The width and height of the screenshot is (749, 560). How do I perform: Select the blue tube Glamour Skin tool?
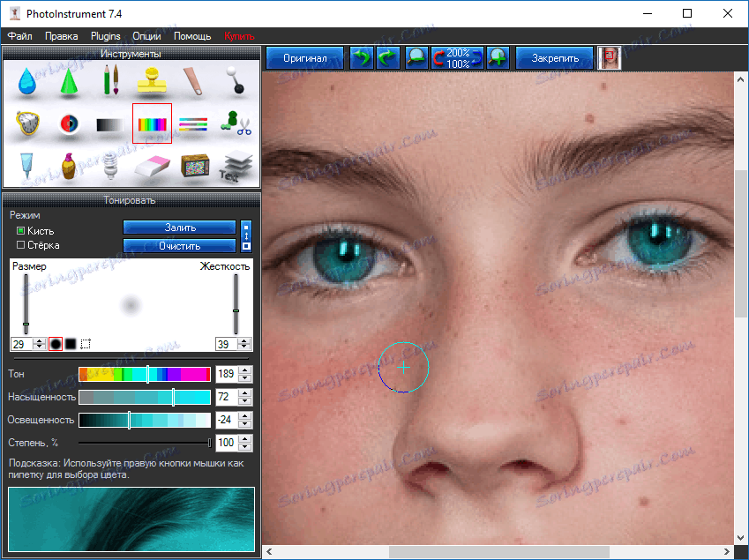(27, 165)
